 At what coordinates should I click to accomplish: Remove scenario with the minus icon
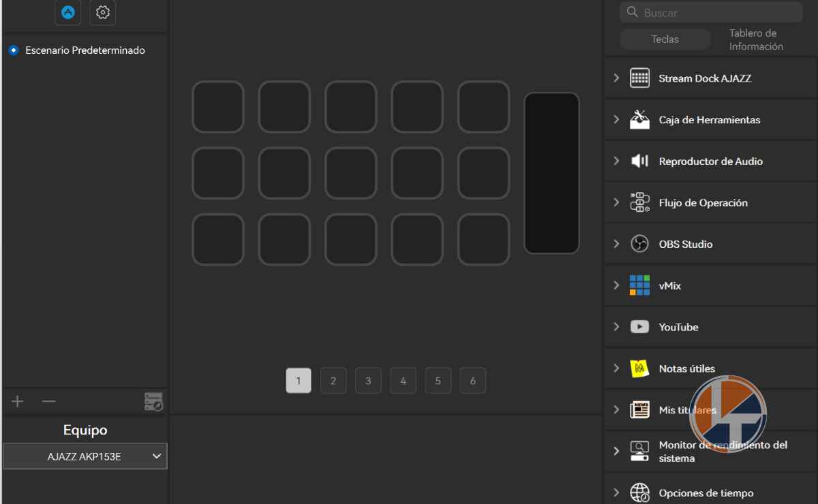pos(48,401)
